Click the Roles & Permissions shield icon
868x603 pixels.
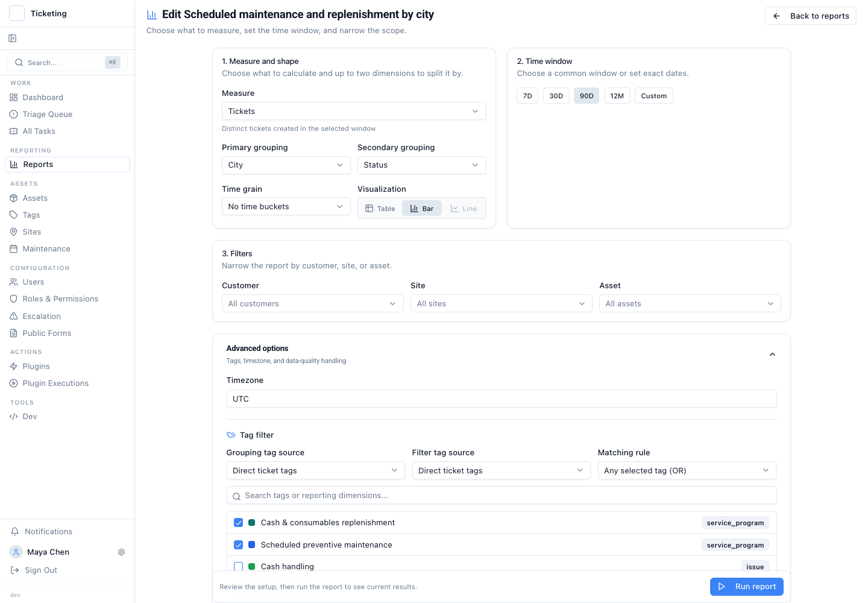click(14, 299)
